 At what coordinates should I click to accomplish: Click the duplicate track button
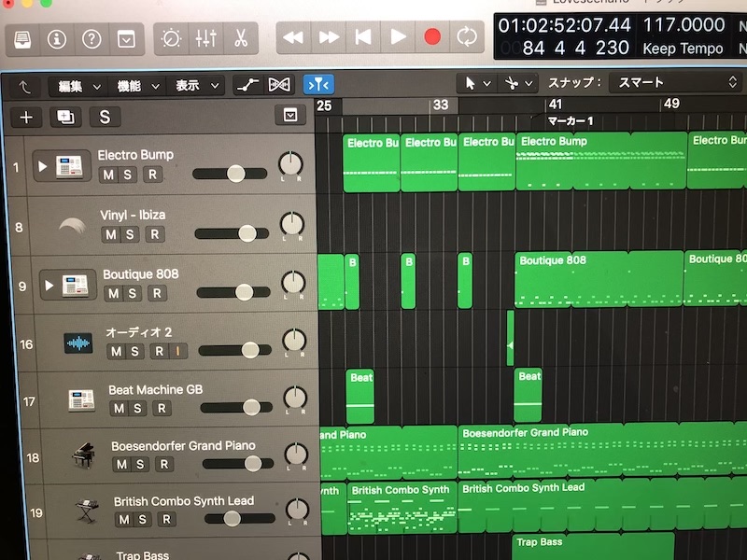click(x=65, y=117)
